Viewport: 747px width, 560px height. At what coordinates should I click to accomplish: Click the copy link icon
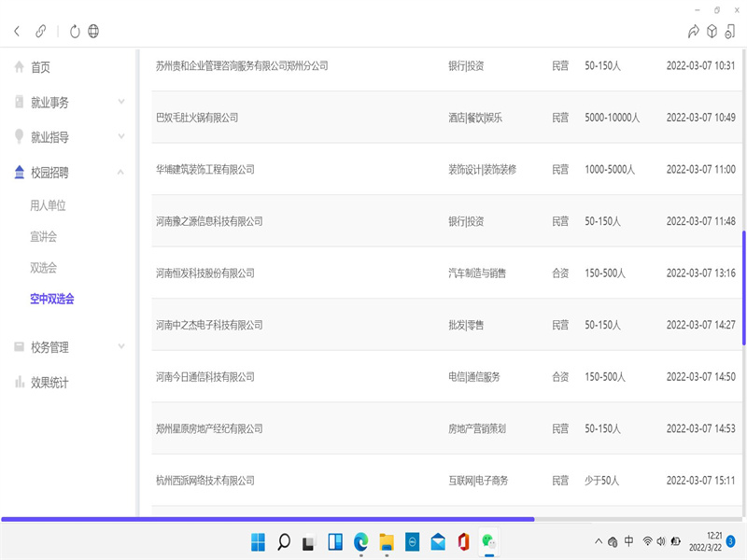click(x=41, y=31)
